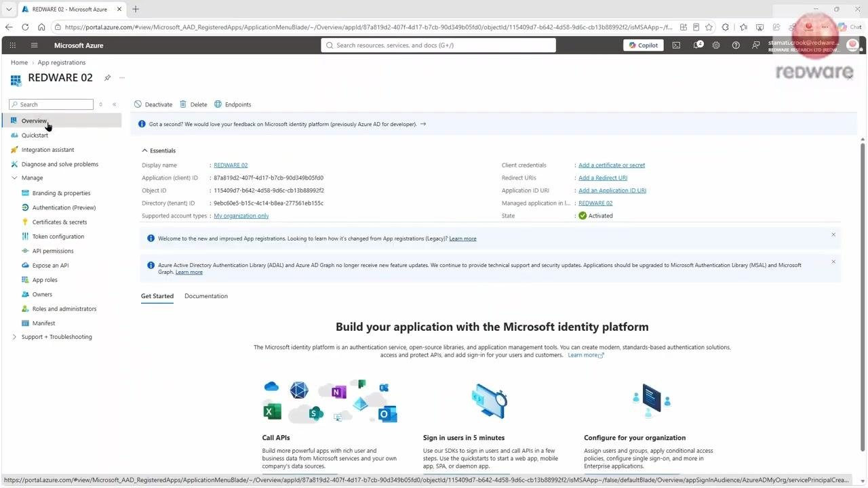Open the more options ellipsis beside REDWARE 02
Screen dimensions: 868x488
pos(122,78)
